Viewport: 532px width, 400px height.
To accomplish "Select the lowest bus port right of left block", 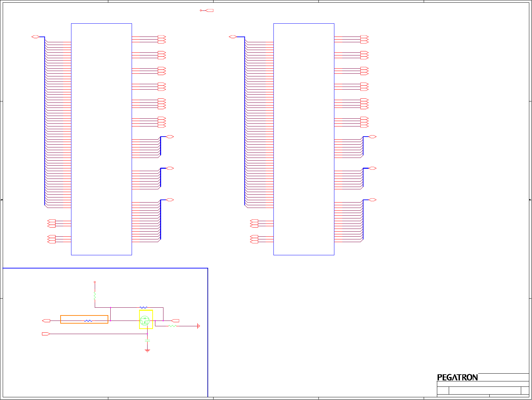I will coord(170,200).
